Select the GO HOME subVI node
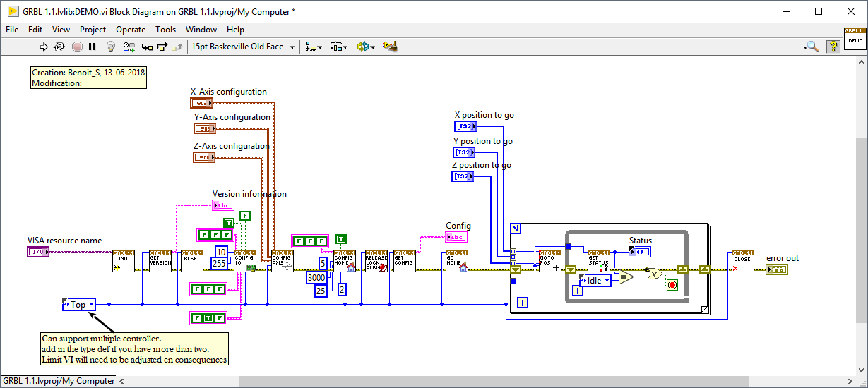868x388 pixels. click(x=456, y=261)
